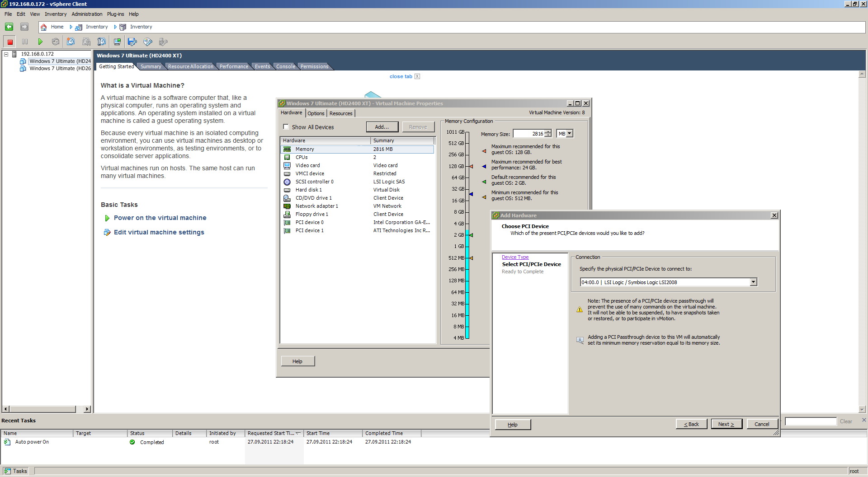
Task: Click the Home house icon
Action: 44,27
